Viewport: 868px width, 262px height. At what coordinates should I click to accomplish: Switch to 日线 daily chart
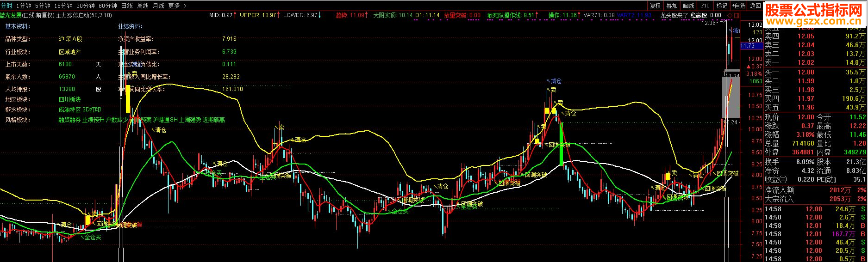coord(127,6)
